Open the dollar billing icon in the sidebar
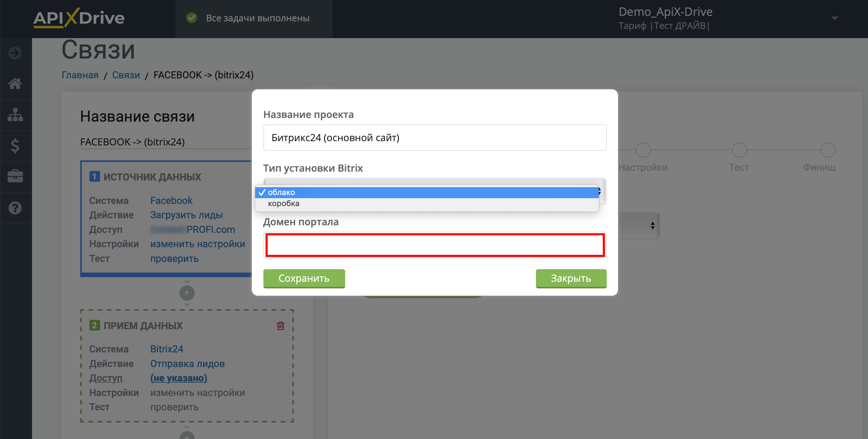Image resolution: width=868 pixels, height=439 pixels. [15, 146]
